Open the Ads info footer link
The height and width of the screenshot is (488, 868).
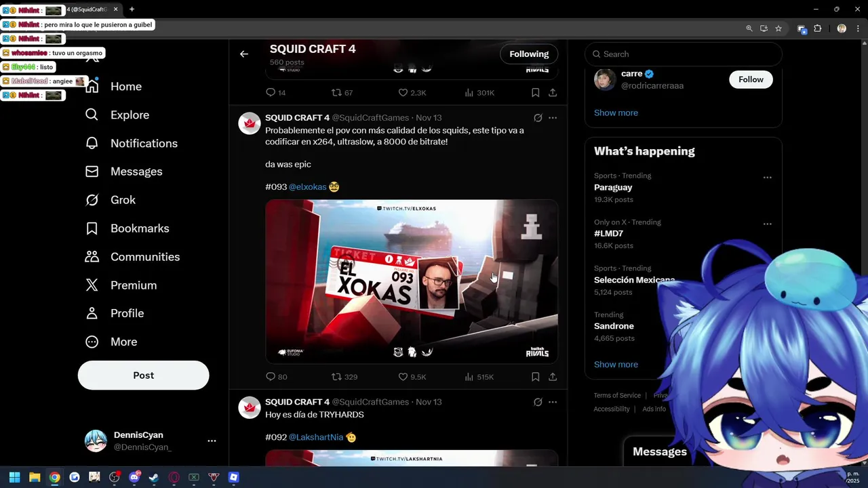654,409
